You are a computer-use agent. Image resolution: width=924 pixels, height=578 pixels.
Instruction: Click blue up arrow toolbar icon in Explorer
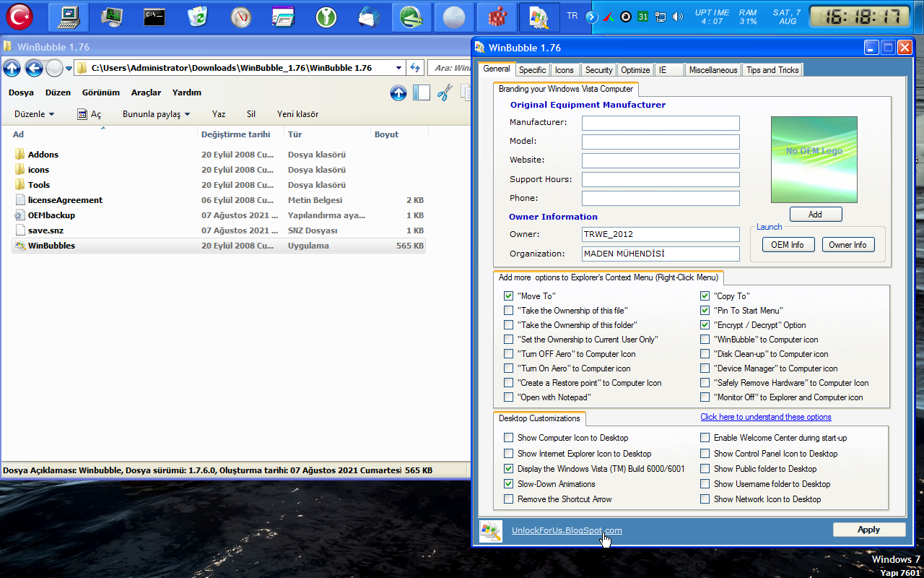398,92
